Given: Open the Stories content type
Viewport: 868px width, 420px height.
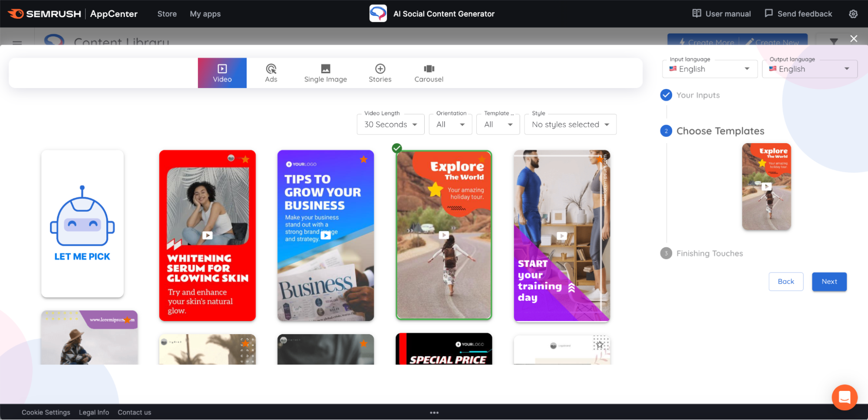Looking at the screenshot, I should (x=380, y=72).
